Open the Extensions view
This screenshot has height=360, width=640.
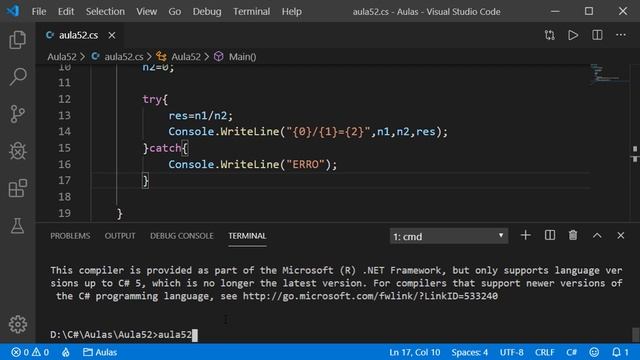tap(18, 188)
